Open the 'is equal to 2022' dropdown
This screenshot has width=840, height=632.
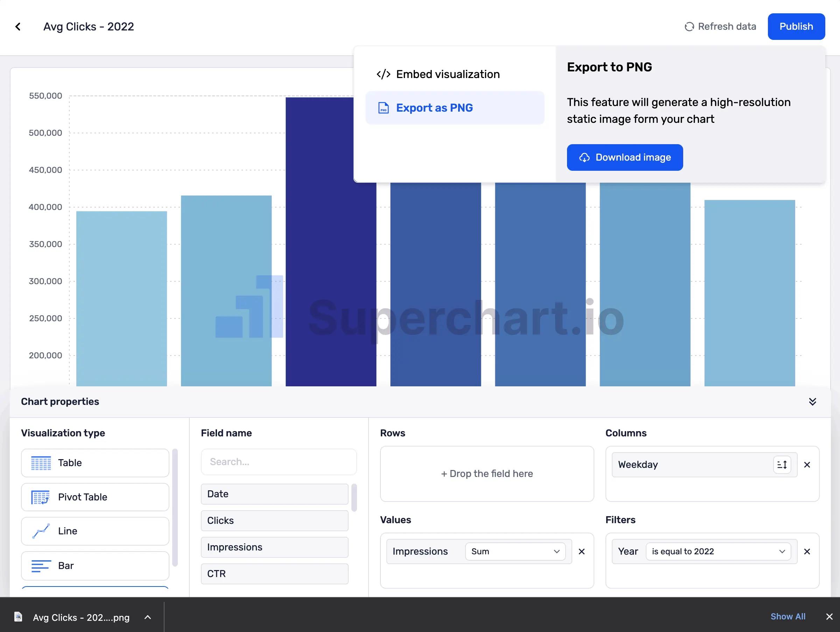tap(718, 552)
